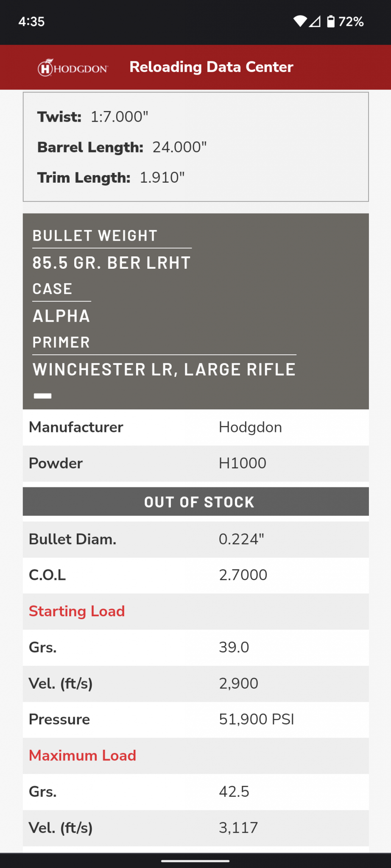The image size is (391, 868).
Task: Tap the Maximum Load heading
Action: click(82, 755)
